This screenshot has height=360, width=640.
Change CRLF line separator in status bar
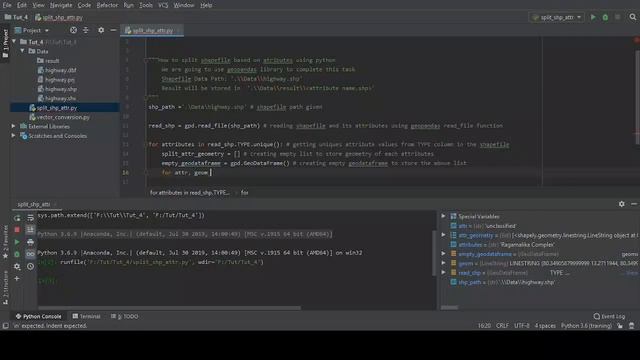(502, 326)
